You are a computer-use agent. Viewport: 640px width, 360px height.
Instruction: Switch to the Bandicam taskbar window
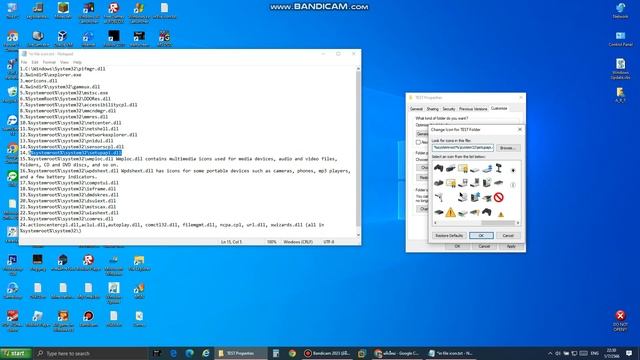tap(327, 353)
